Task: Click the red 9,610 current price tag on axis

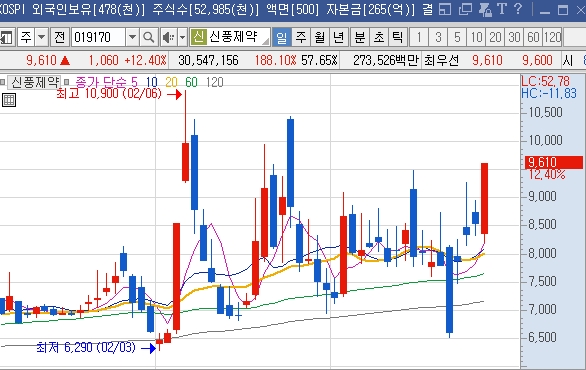Action: 554,162
